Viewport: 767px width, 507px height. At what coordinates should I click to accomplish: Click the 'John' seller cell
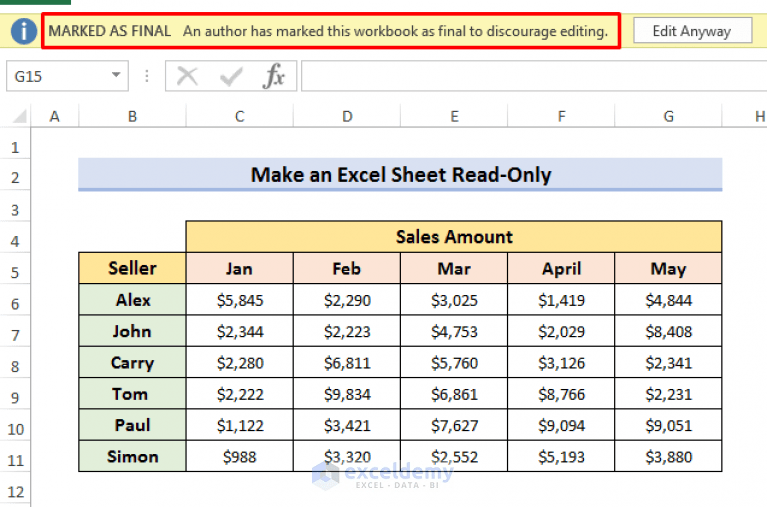[132, 331]
